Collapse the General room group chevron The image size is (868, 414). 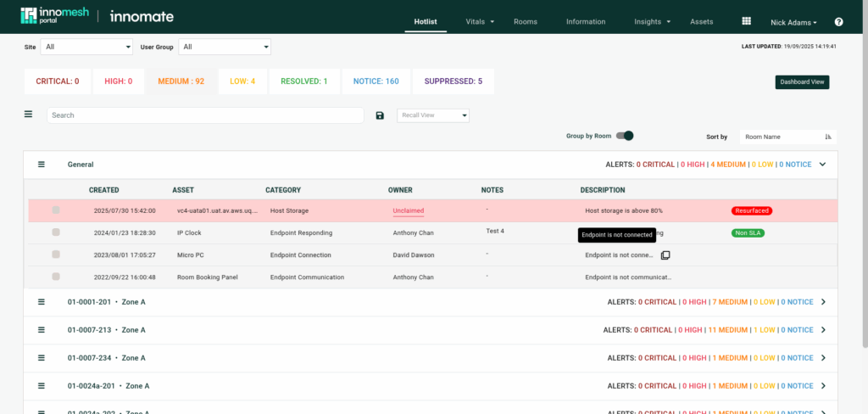point(822,164)
